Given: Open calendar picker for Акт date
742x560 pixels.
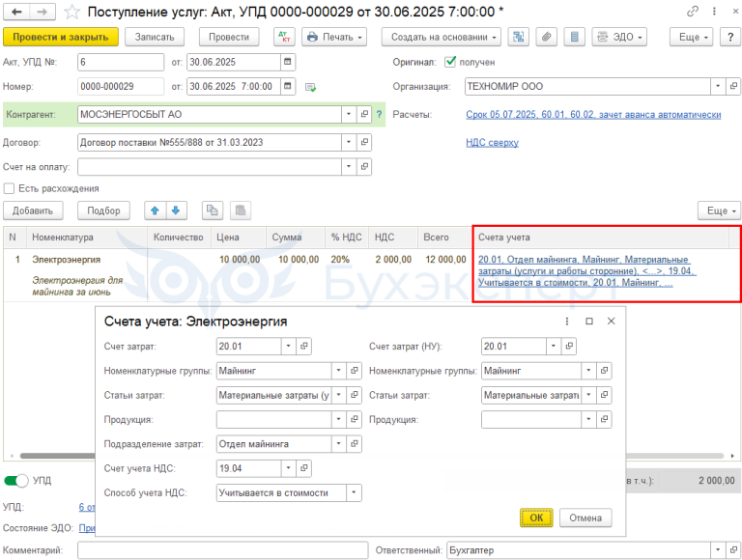Looking at the screenshot, I should [x=288, y=62].
